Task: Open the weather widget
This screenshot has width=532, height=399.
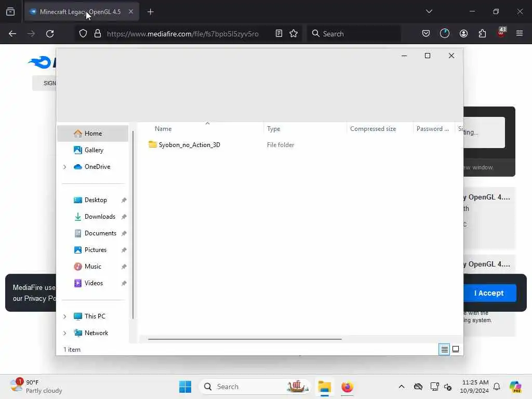Action: pos(36,387)
